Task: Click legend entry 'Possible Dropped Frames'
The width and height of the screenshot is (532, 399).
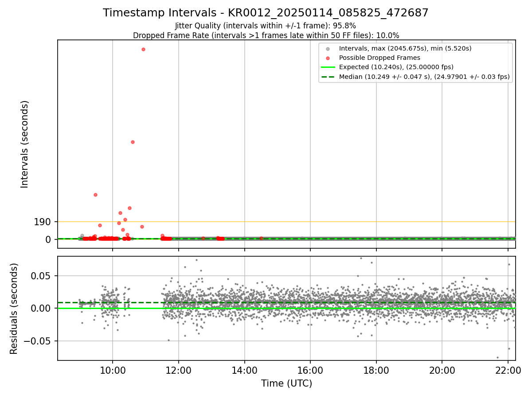Action: tap(379, 58)
